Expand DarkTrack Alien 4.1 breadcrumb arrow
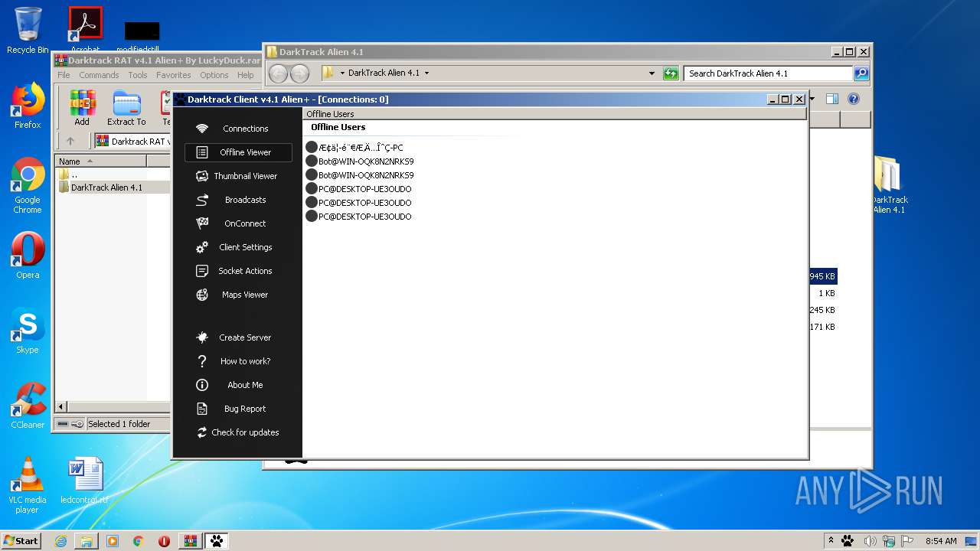980x551 pixels. pos(426,73)
